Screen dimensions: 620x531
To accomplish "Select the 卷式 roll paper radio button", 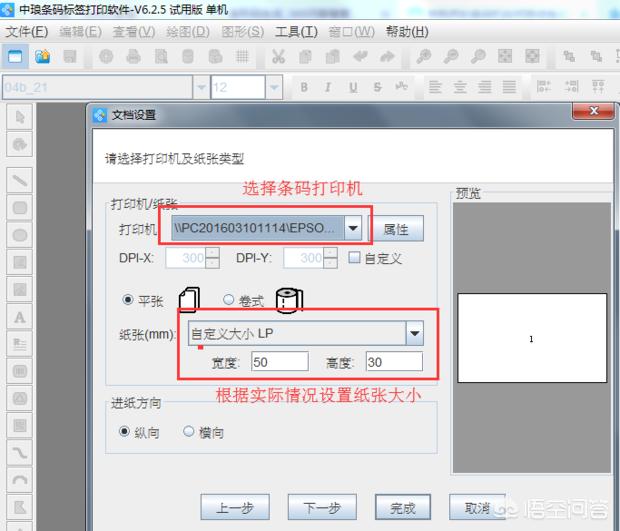I will [228, 300].
